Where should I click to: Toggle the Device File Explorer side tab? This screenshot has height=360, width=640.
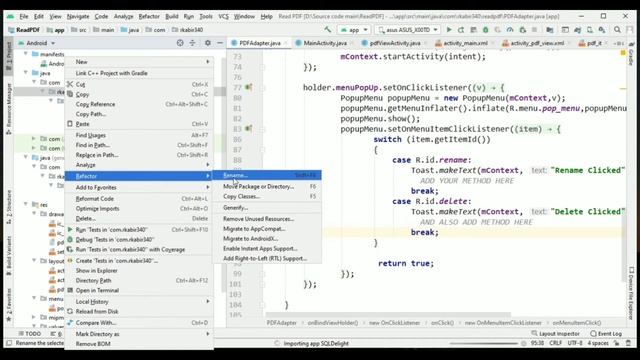(x=631, y=293)
